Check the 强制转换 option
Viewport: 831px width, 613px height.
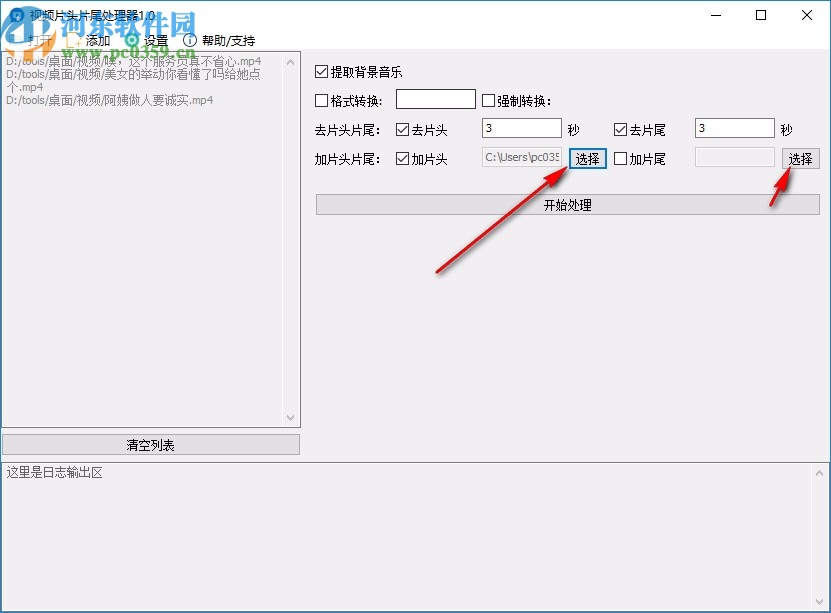click(488, 98)
